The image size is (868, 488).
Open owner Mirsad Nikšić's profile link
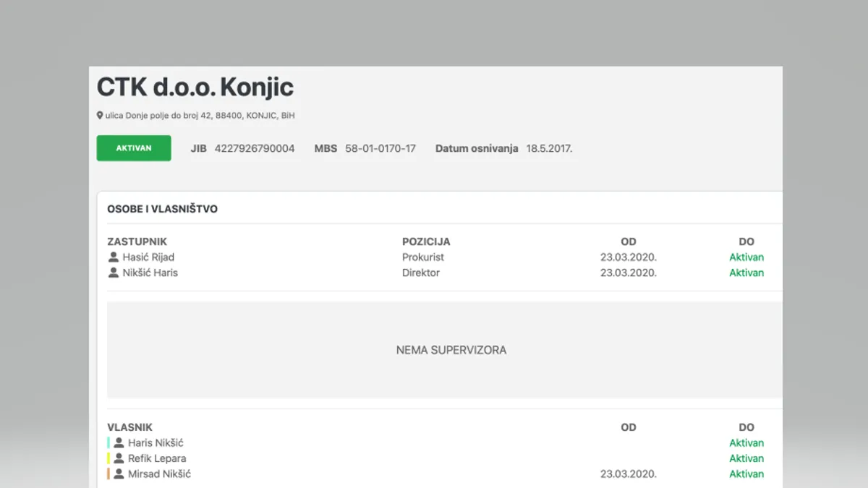159,474
